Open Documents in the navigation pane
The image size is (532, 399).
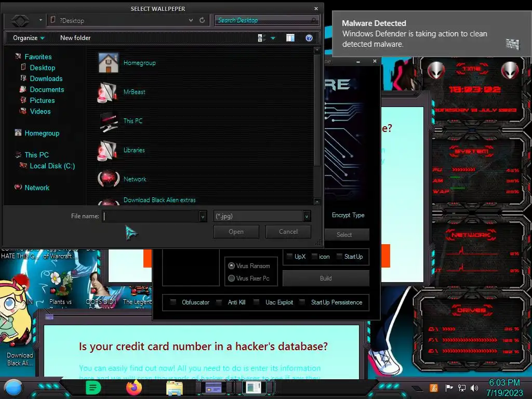pos(47,89)
